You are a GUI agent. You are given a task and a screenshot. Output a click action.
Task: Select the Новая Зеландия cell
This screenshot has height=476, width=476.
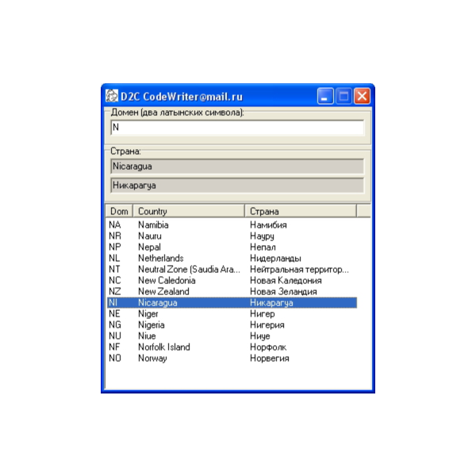coord(283,291)
